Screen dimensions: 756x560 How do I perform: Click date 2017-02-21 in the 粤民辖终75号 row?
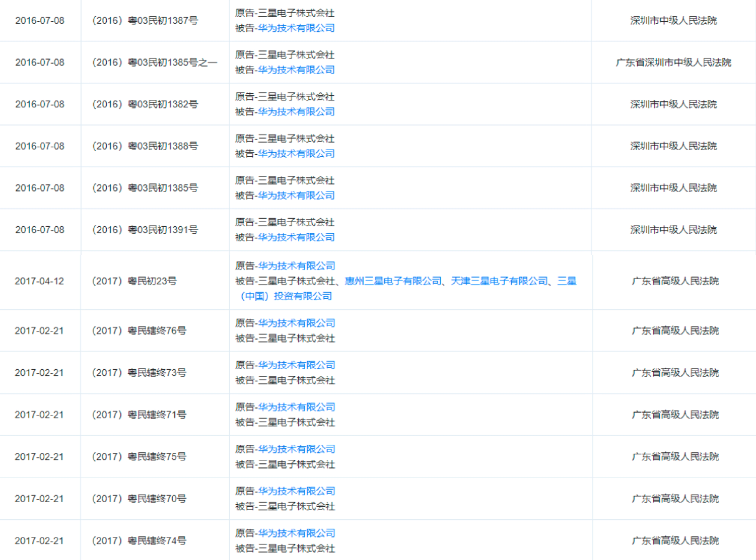click(x=39, y=457)
